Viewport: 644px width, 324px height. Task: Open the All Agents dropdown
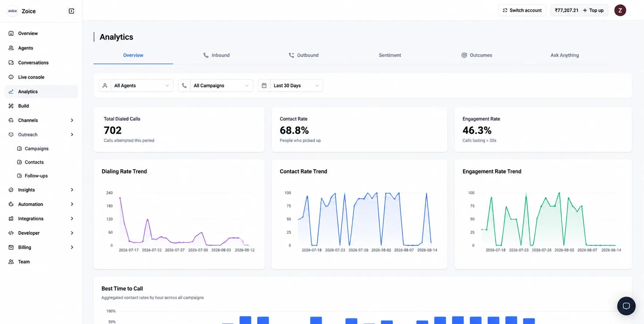[136, 86]
